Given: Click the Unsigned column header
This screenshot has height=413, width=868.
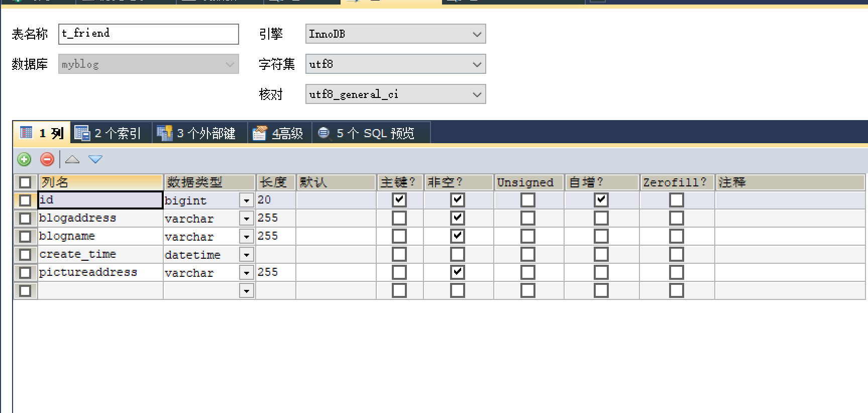Looking at the screenshot, I should [529, 182].
